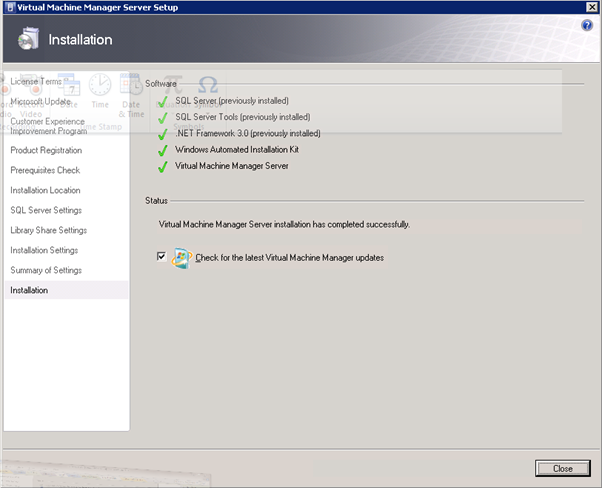Image resolution: width=602 pixels, height=488 pixels.
Task: Click the Virtual Machine Manager Server Setup title
Action: coord(98,7)
